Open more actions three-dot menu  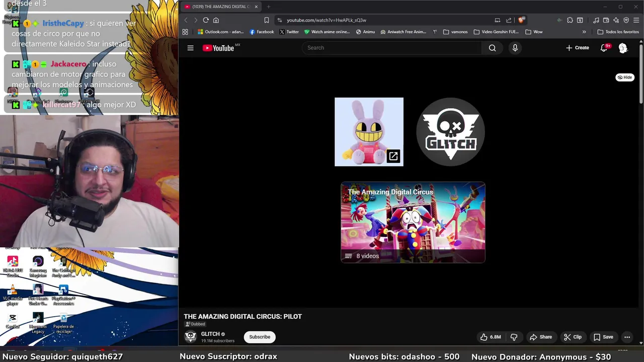tap(627, 337)
